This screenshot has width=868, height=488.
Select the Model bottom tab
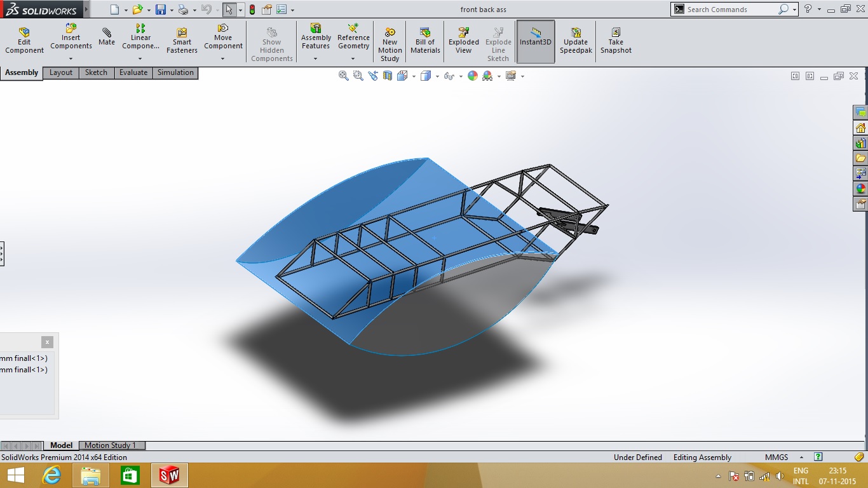click(x=62, y=445)
